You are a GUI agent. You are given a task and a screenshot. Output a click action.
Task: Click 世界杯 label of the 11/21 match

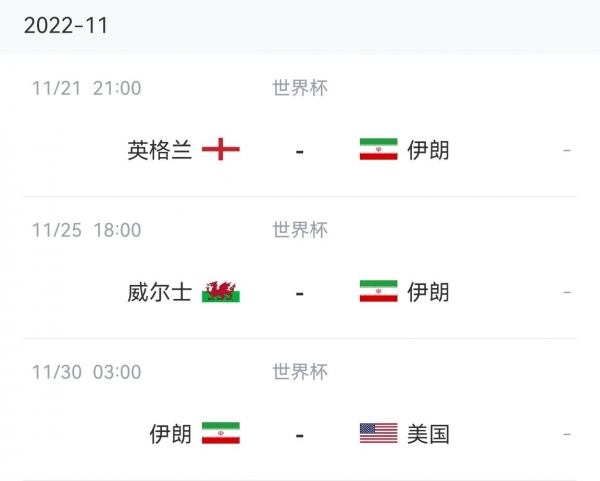(x=300, y=88)
